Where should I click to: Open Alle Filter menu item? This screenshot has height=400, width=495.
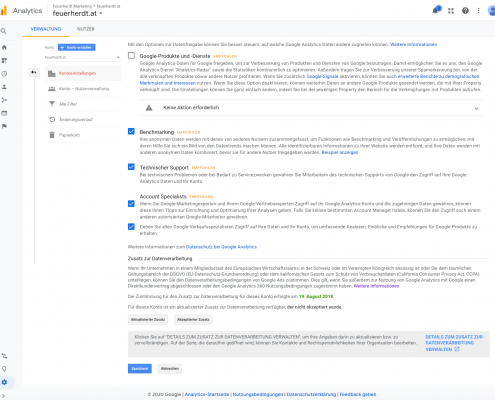(x=83, y=104)
